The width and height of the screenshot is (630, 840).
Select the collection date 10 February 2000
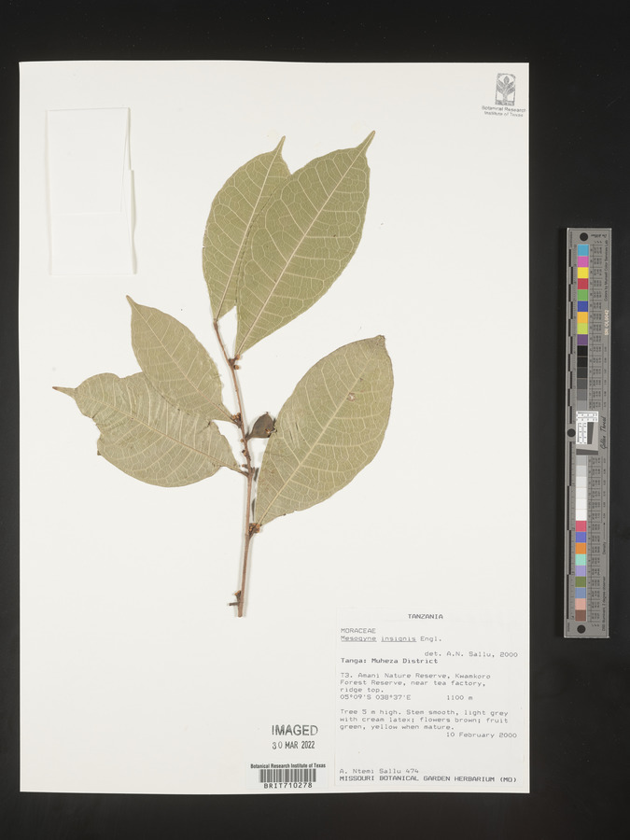[x=482, y=735]
